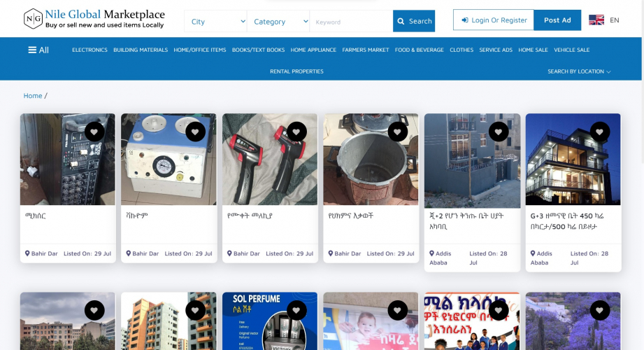Open the Rental Properties category
Viewport: 644px width, 350px height.
coord(296,71)
